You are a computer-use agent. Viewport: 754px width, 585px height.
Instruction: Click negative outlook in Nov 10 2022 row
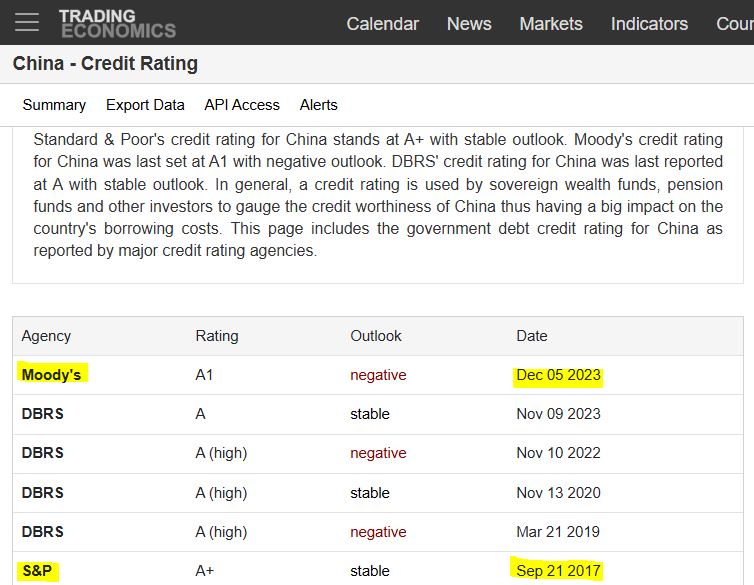378,453
